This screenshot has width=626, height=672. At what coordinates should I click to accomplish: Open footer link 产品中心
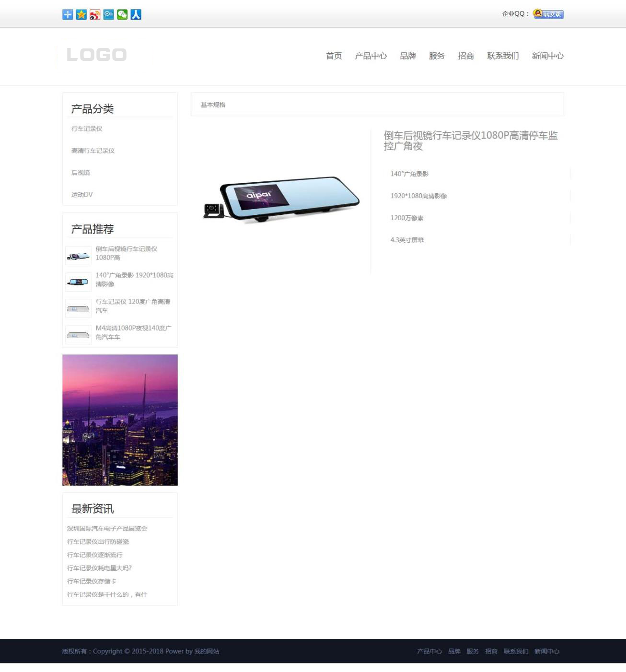point(429,651)
